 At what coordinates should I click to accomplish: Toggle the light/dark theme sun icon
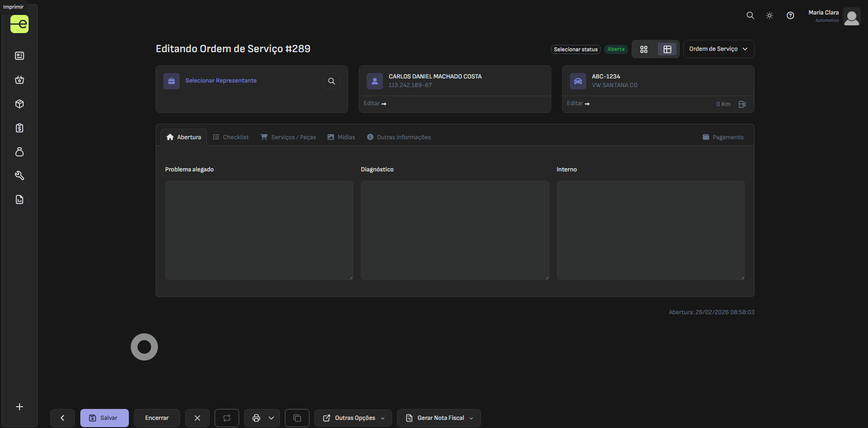point(770,15)
